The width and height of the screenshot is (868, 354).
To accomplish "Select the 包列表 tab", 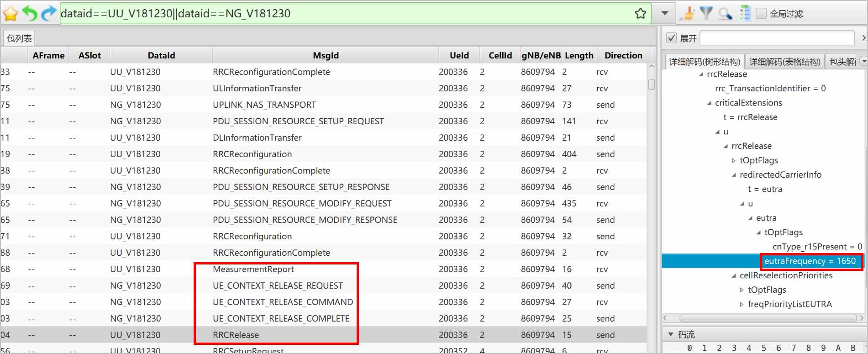I will pos(19,38).
